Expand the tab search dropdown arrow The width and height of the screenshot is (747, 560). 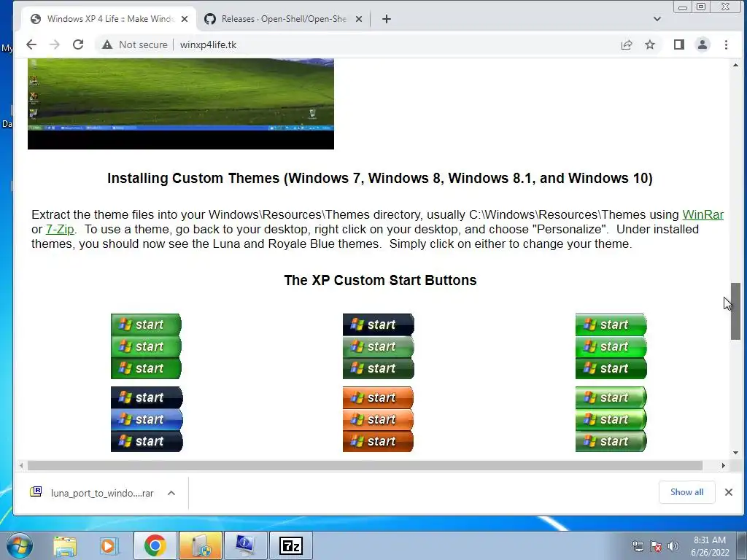(x=657, y=19)
